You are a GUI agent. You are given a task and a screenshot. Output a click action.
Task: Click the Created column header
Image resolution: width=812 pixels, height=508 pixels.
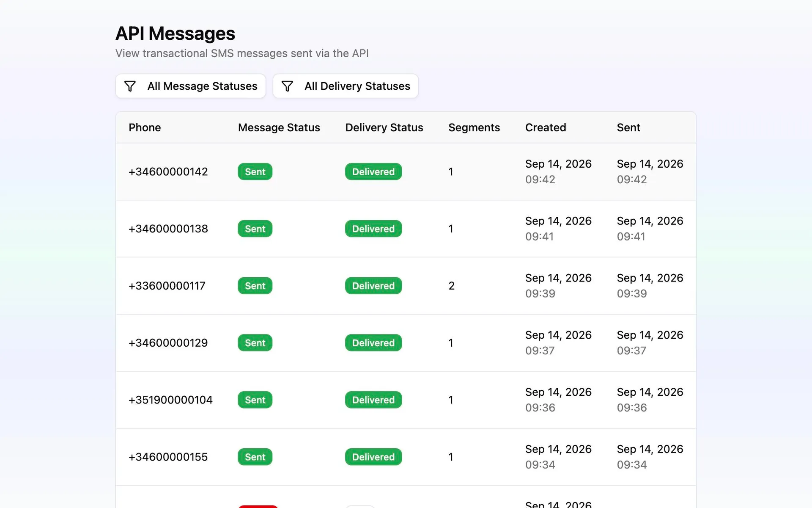click(546, 127)
